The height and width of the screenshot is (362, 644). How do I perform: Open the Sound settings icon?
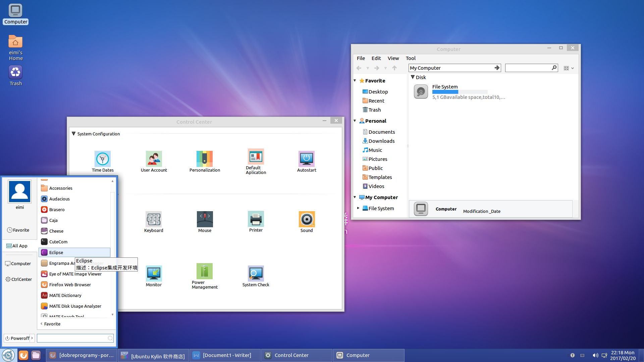pos(307,219)
